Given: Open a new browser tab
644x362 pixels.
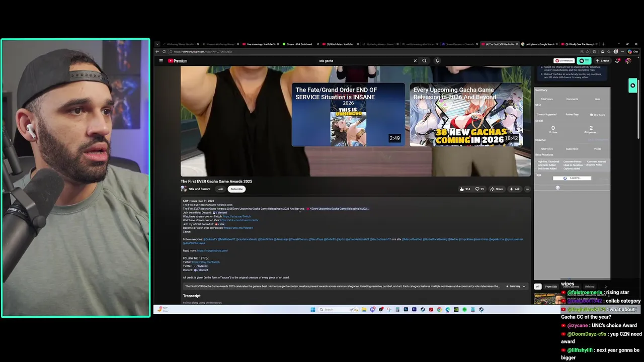Looking at the screenshot, I should tap(603, 44).
